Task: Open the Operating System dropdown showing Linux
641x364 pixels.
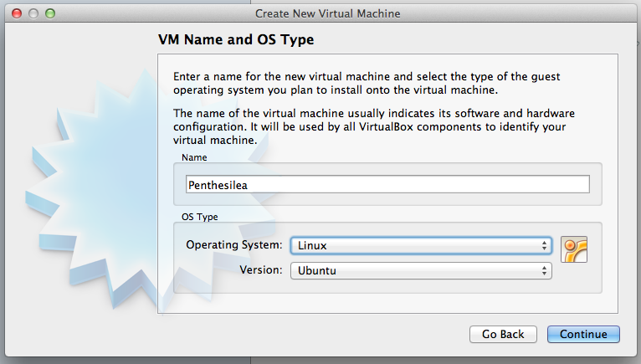Action: click(421, 245)
